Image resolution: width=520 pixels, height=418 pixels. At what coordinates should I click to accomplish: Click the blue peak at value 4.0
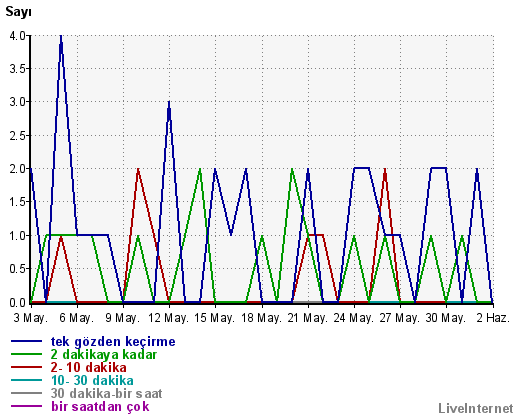tap(61, 36)
